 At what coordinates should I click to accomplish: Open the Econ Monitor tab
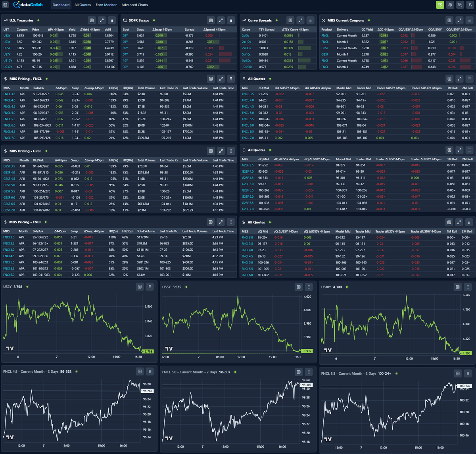pos(106,5)
